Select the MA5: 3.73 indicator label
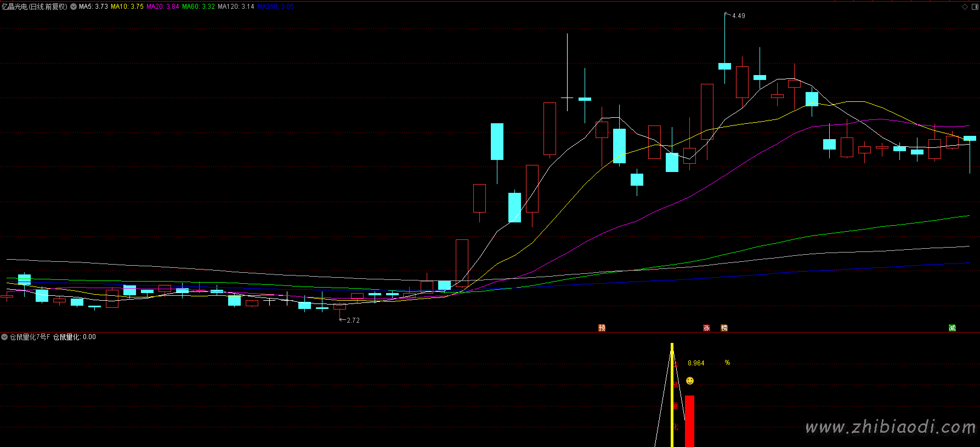 coord(93,7)
